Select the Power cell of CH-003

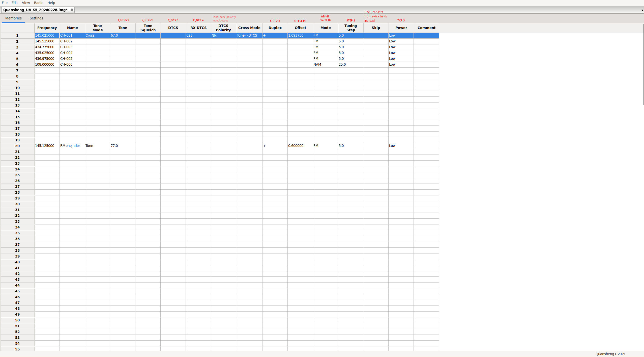click(x=401, y=47)
